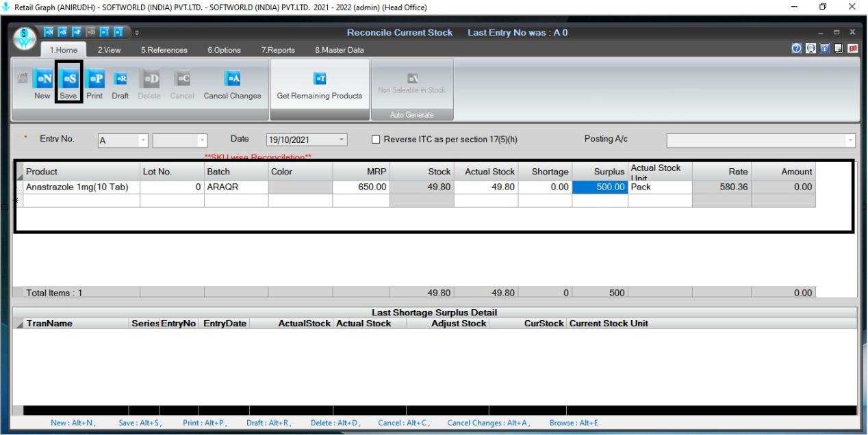Open the Date picker dropdown
This screenshot has width=868, height=435.
(x=342, y=140)
